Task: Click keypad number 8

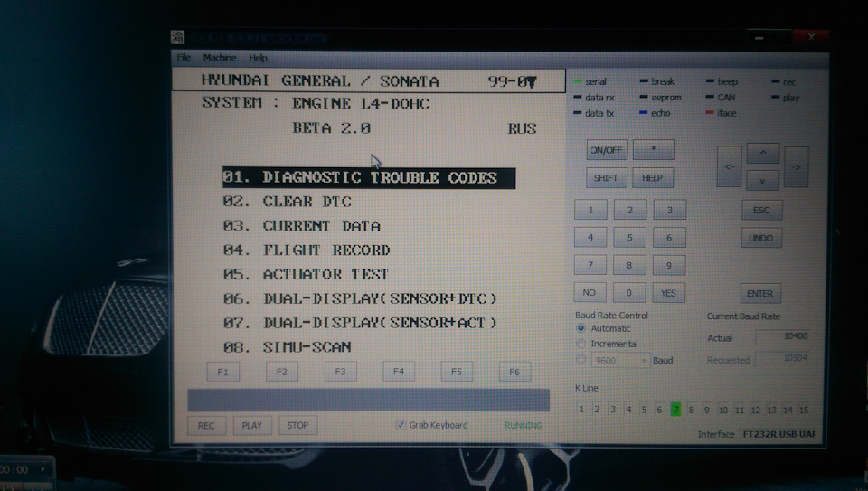Action: 629,265
